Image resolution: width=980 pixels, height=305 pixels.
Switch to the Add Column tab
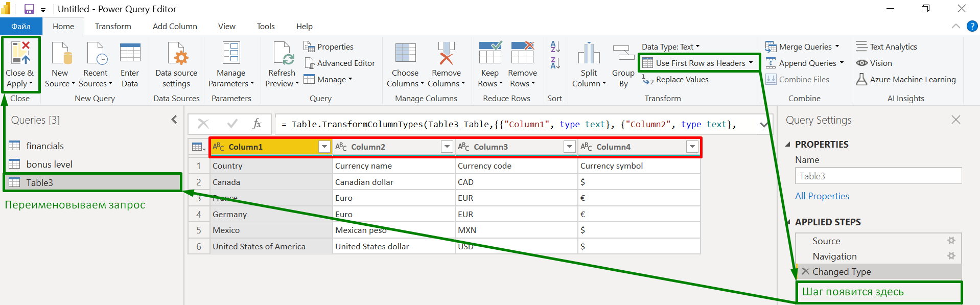175,26
